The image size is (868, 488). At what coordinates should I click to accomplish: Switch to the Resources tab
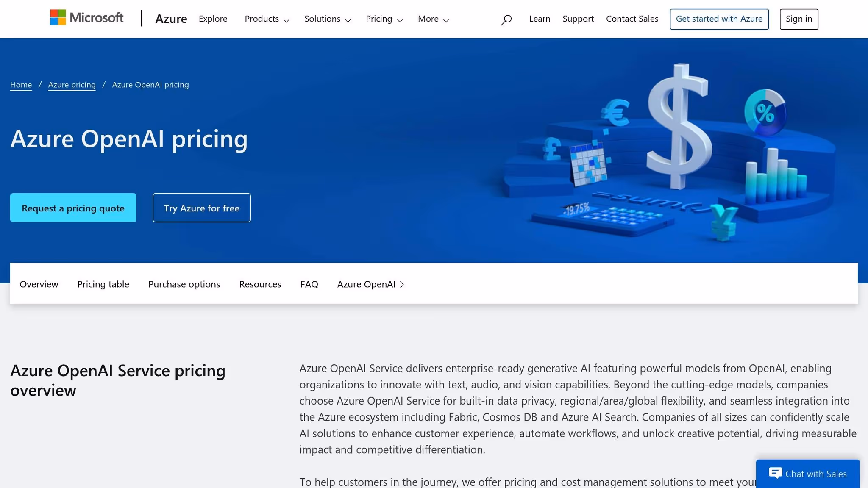point(260,284)
